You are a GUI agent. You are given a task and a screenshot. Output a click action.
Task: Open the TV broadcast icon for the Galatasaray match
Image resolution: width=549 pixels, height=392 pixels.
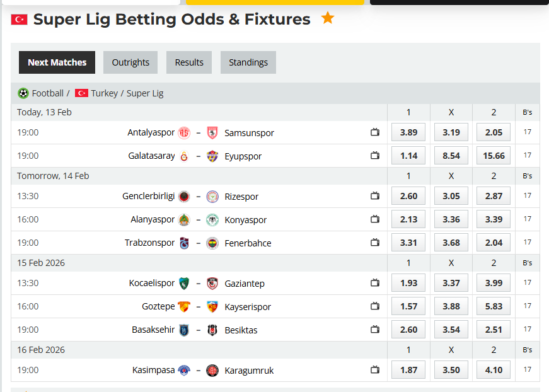375,155
